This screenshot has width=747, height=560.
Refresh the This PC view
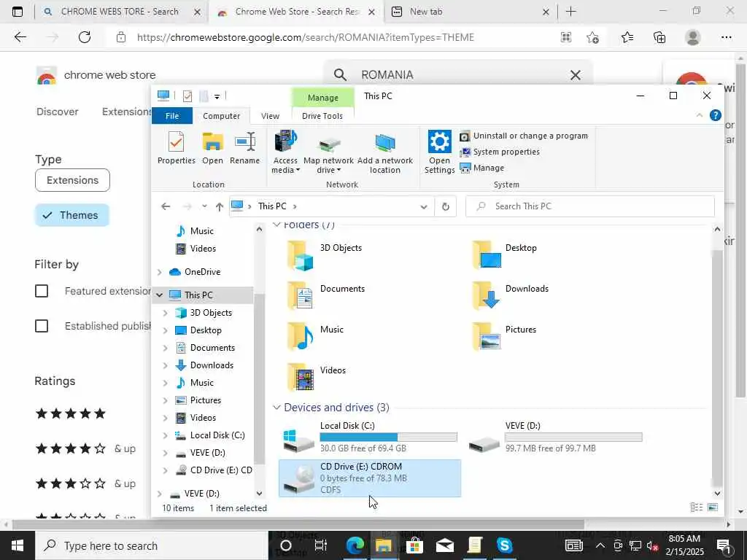[x=446, y=206]
